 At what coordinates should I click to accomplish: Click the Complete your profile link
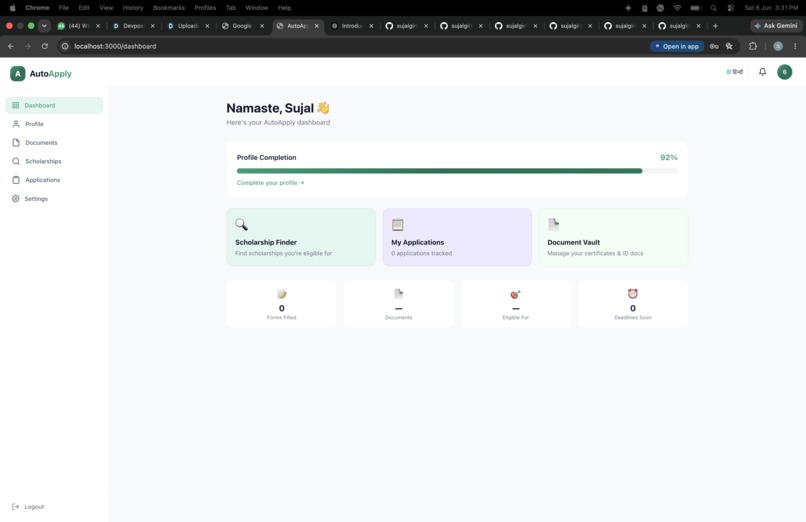coord(270,183)
